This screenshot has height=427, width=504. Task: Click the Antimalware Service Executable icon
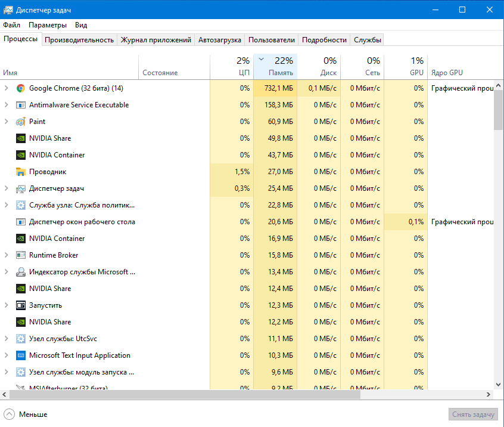[21, 105]
